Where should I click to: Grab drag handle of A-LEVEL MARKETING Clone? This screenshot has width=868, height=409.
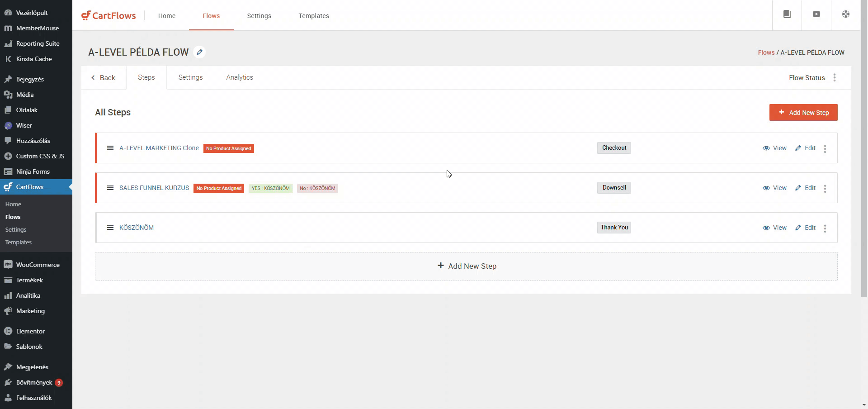(110, 148)
